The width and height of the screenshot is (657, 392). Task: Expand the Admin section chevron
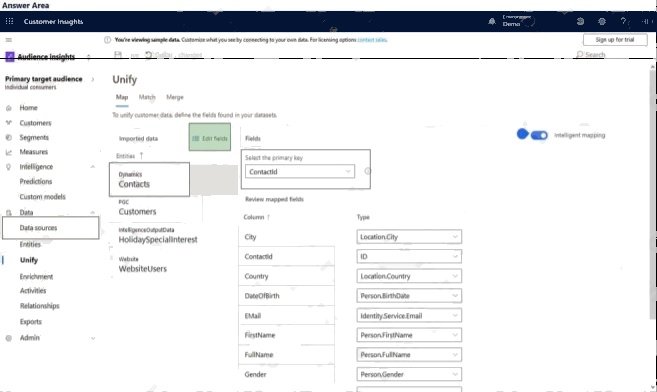(x=93, y=338)
